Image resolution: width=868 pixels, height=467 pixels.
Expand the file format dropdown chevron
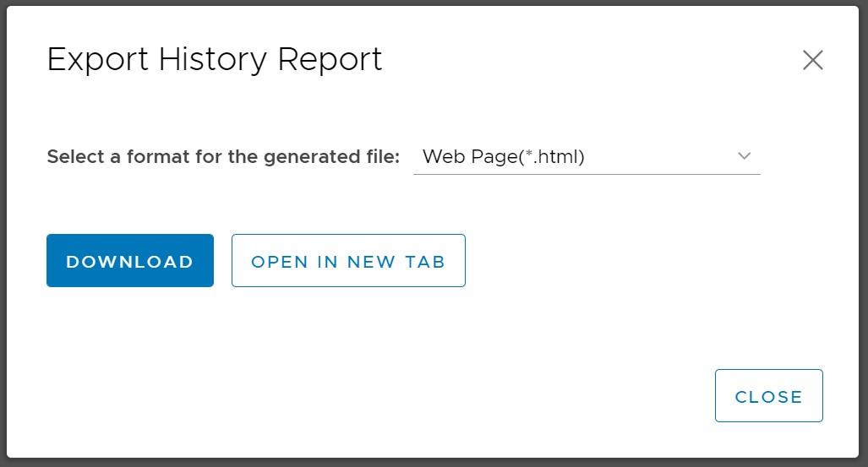pos(745,156)
